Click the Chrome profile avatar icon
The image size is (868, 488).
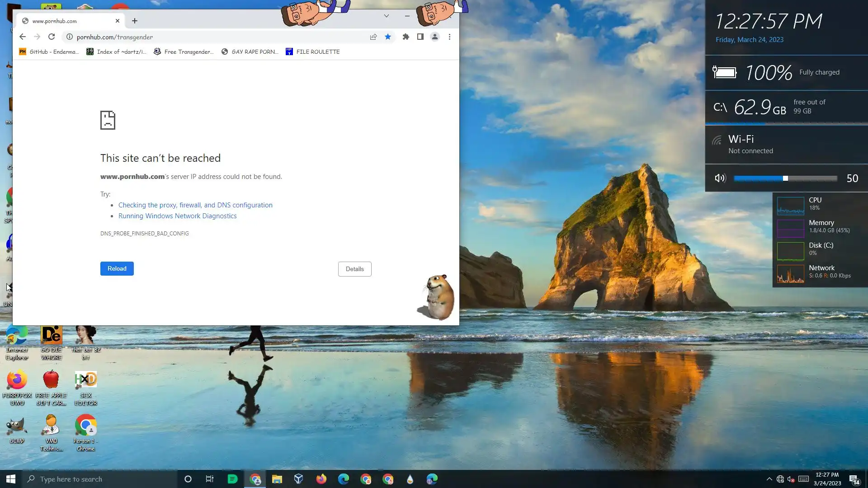[435, 37]
